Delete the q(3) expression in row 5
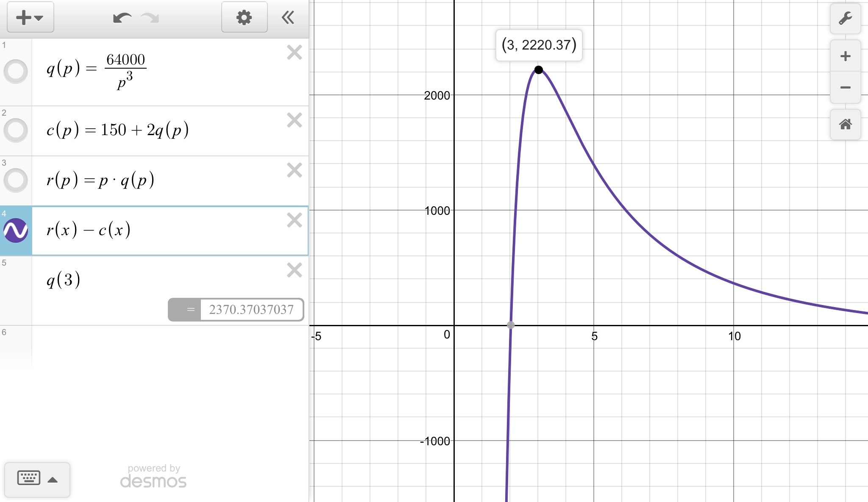This screenshot has width=868, height=502. click(294, 270)
